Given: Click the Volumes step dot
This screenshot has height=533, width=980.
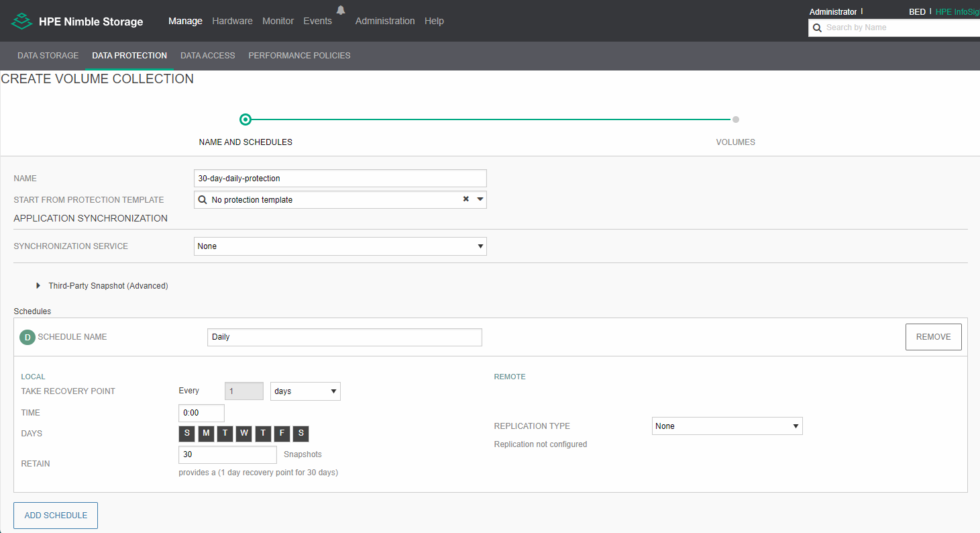Looking at the screenshot, I should click(x=736, y=119).
